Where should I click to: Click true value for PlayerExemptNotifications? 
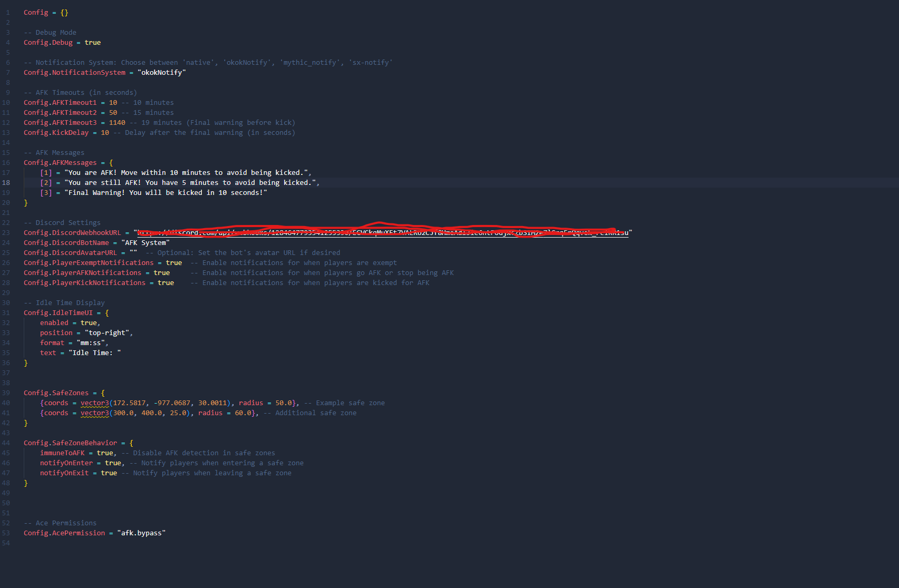pyautogui.click(x=173, y=263)
